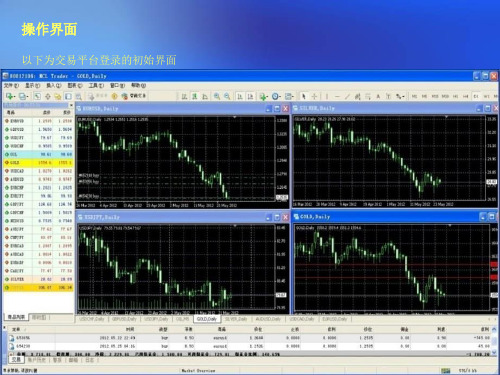Viewport: 500px width, 375px height.
Task: Select the GOLD row in Market Watch
Action: [x=38, y=163]
